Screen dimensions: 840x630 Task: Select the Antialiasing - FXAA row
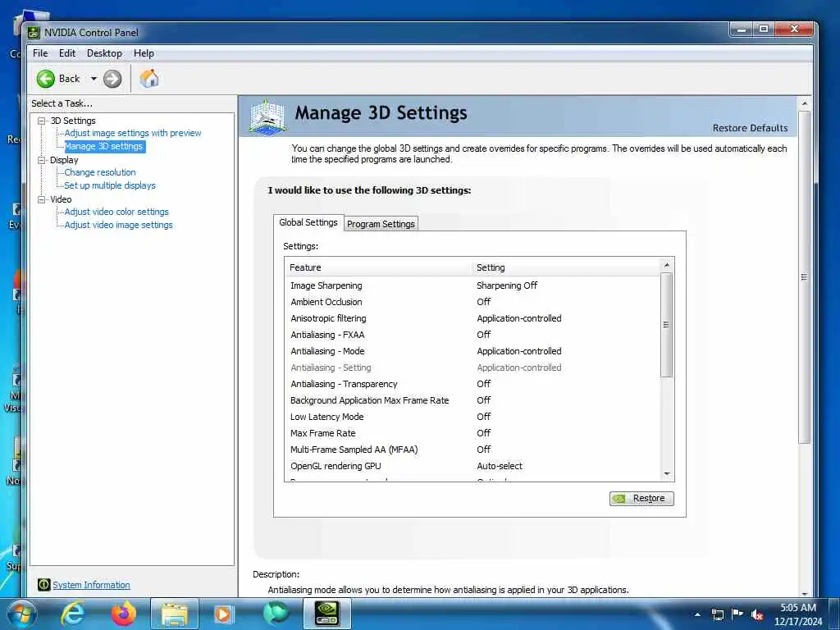click(473, 335)
